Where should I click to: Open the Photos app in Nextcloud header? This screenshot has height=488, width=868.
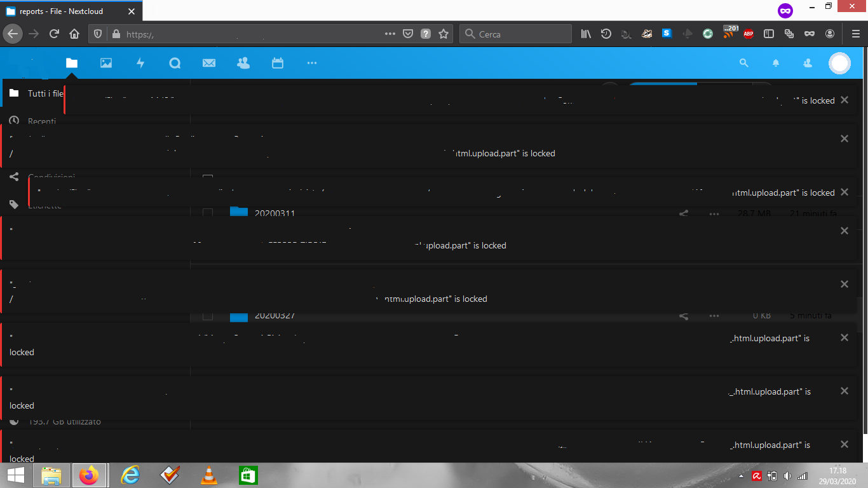coord(106,63)
